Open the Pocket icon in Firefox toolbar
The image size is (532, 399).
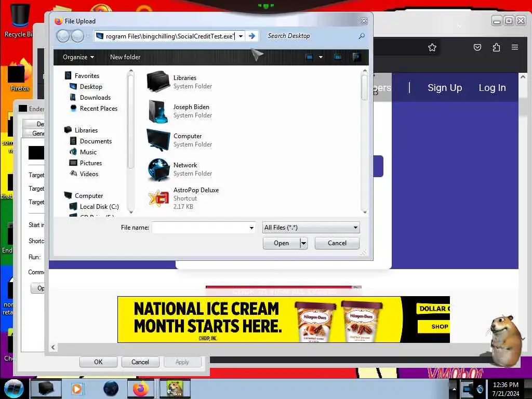(477, 47)
